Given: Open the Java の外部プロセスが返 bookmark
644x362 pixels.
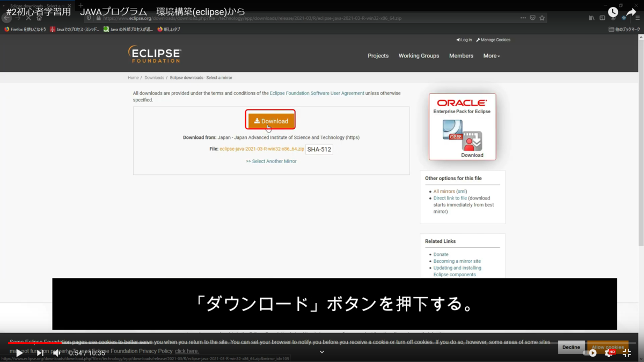Looking at the screenshot, I should click(x=128, y=29).
